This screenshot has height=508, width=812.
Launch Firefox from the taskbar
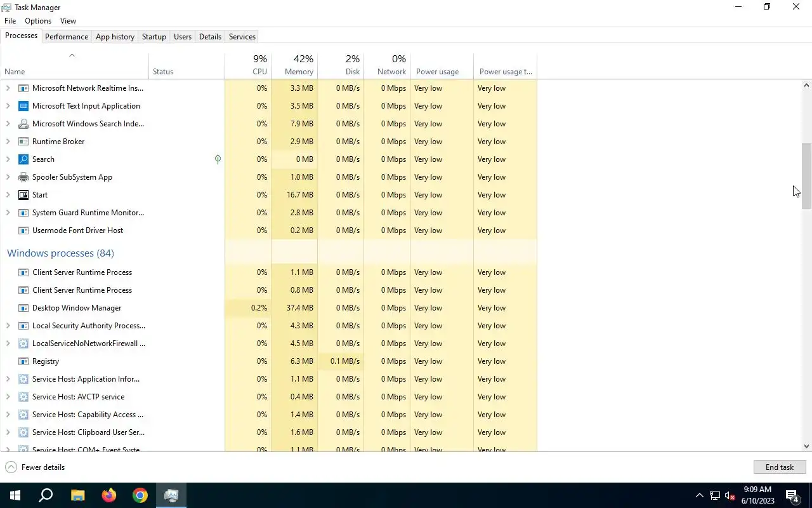pos(109,495)
